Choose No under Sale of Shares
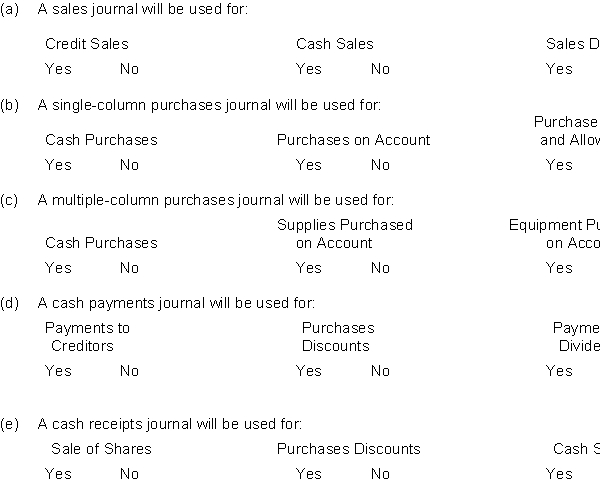This screenshot has height=499, width=600. pyautogui.click(x=129, y=474)
